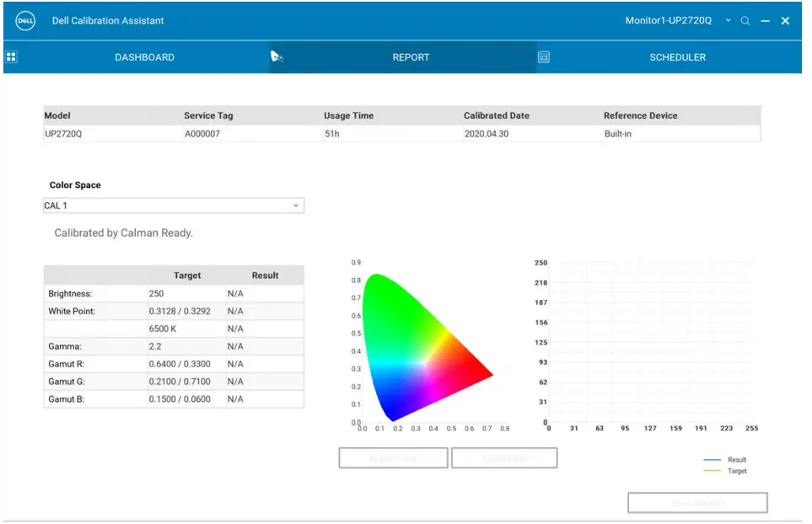Minimize the Dell Calibration Assistant window
Image resolution: width=812 pixels, height=524 pixels.
(766, 21)
